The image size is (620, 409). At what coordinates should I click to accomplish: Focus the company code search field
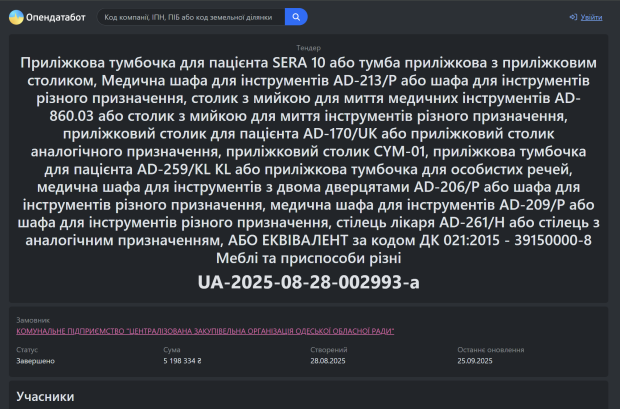tap(190, 17)
